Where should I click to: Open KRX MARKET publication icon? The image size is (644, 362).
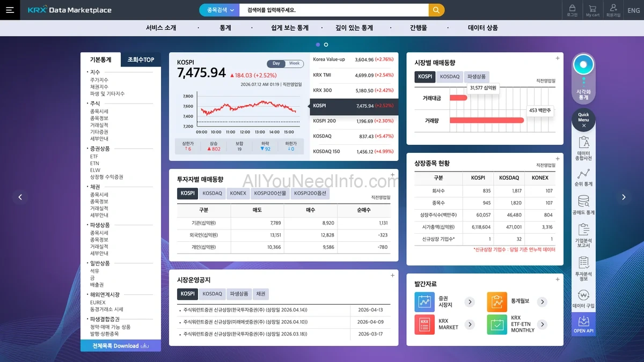(425, 324)
